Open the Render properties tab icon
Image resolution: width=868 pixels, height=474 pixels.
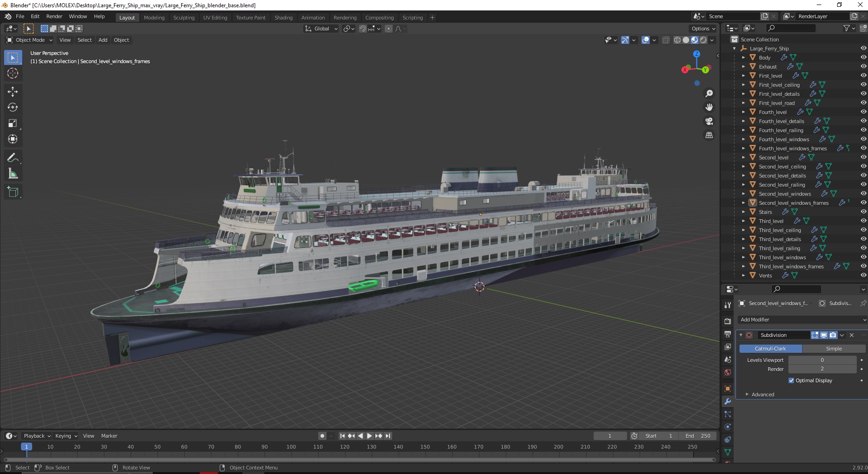point(727,321)
